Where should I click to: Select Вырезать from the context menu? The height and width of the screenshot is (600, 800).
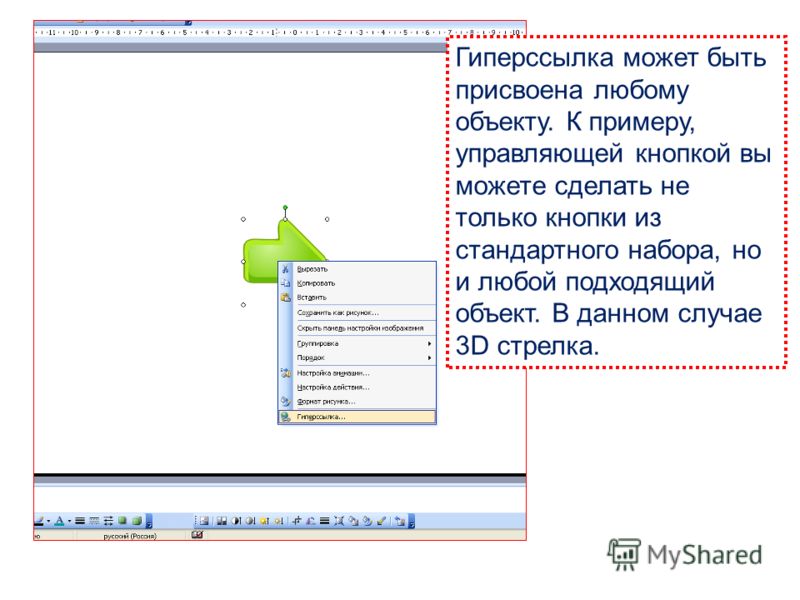click(x=357, y=269)
